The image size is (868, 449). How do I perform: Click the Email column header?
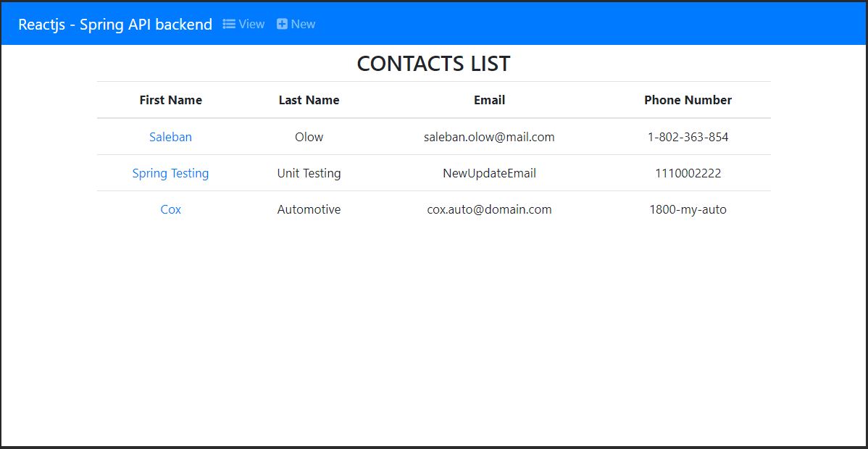coord(489,100)
